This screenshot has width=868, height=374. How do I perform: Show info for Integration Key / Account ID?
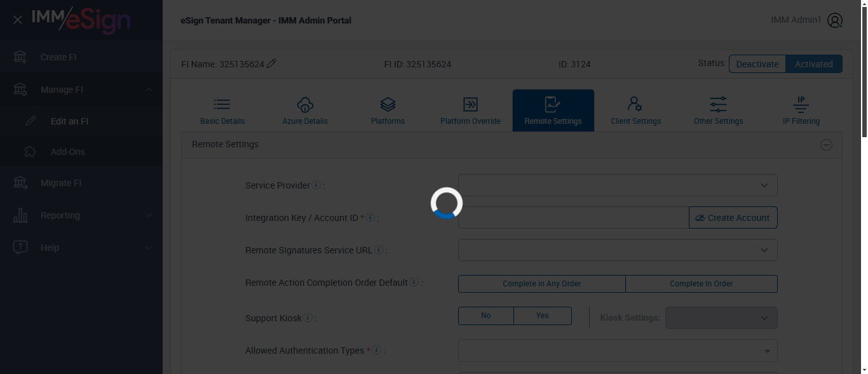[370, 217]
